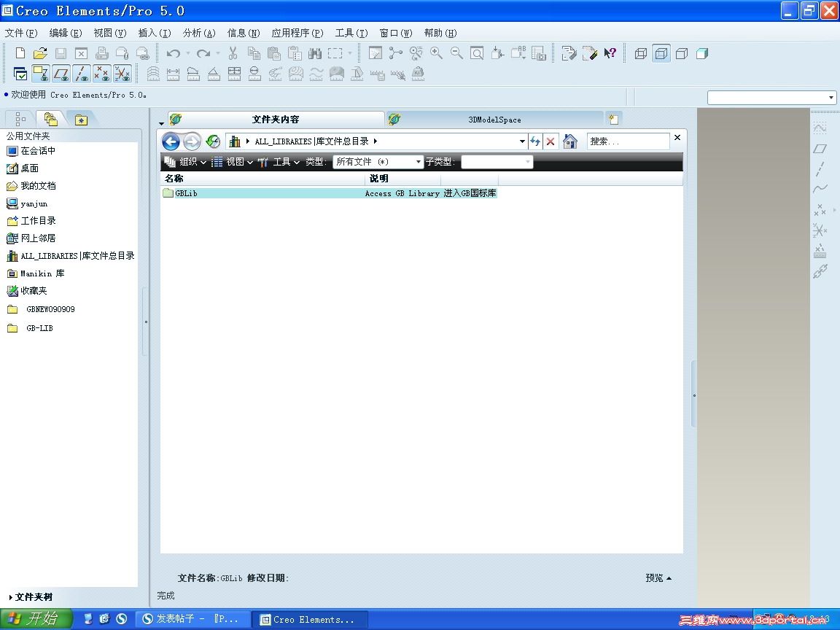Open 桌面 folder shortcut
Viewport: 840px width, 630px height.
click(23, 168)
